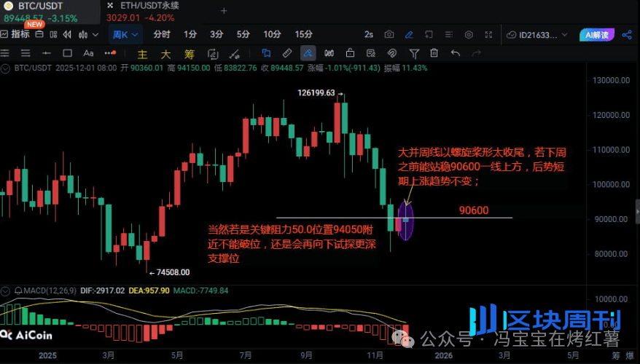640x364 pixels.
Task: Switch to BTC/USDT tab
Action: (x=50, y=12)
